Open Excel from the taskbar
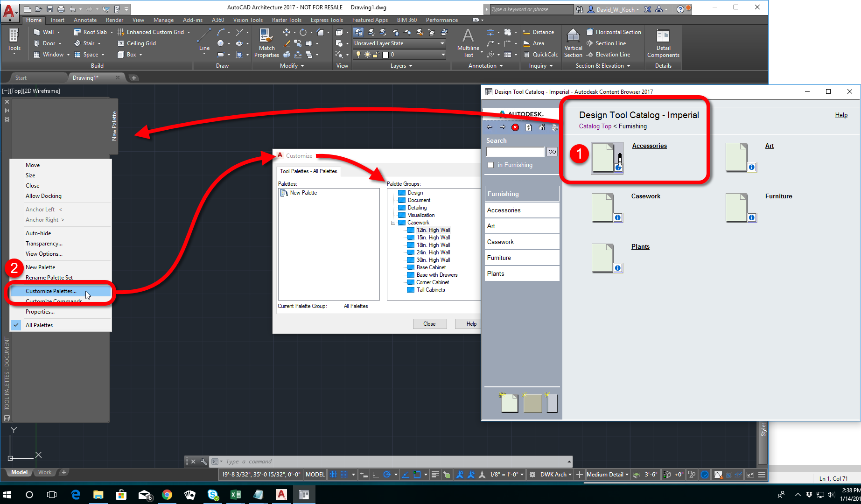The image size is (861, 504). (236, 495)
